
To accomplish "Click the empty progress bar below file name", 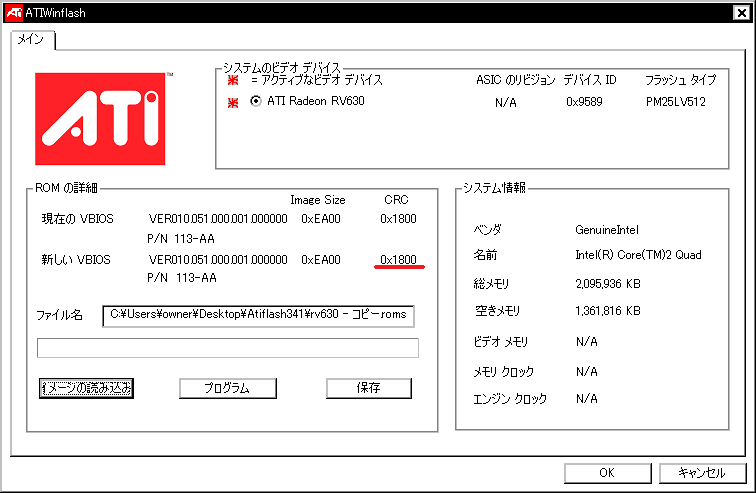I will tap(228, 348).
